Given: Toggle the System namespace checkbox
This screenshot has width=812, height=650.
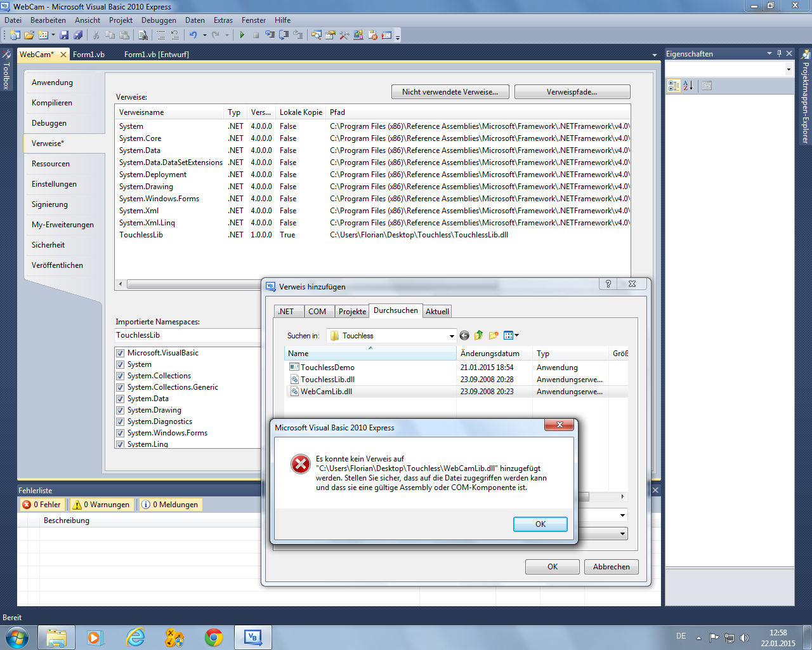Looking at the screenshot, I should pos(120,364).
